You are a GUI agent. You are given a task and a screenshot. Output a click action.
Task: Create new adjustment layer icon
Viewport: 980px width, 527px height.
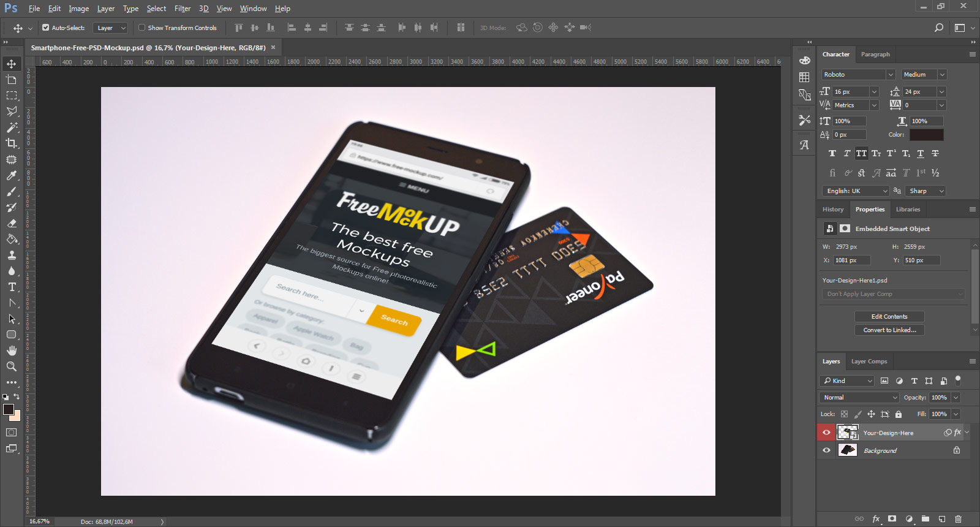tap(909, 518)
